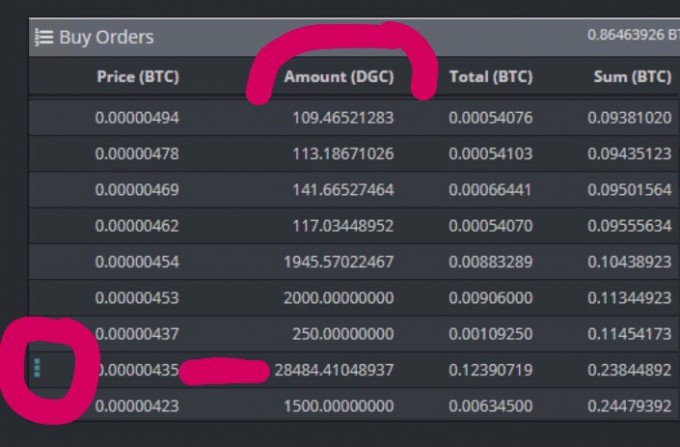Viewport: 680px width, 447px height.
Task: Click the 0.12390719 total cell
Action: click(490, 370)
